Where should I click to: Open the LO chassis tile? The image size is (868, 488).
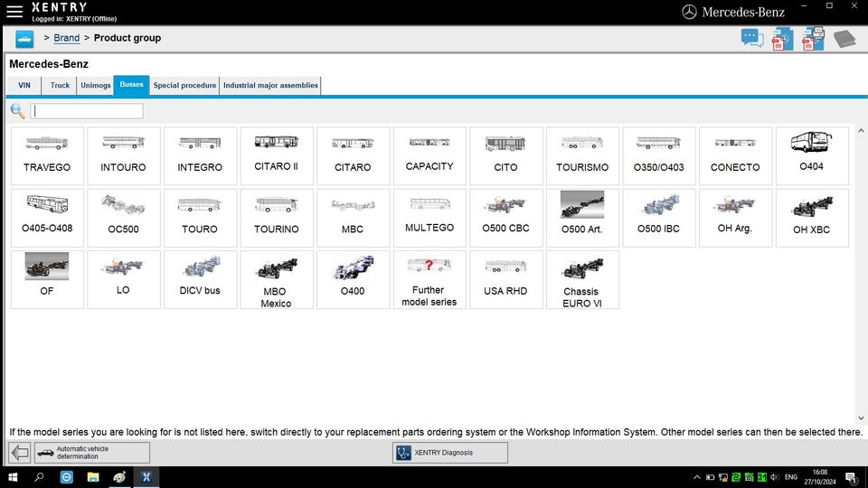(x=124, y=279)
